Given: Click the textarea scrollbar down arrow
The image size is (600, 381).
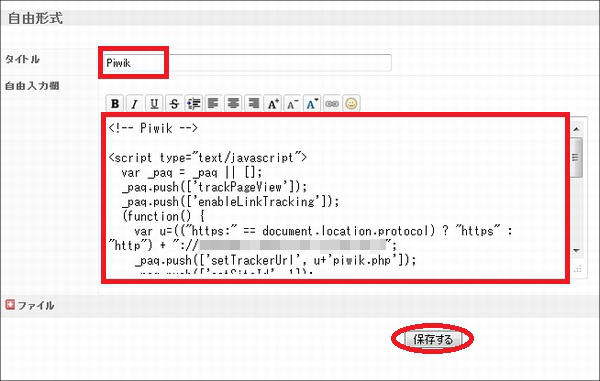Looking at the screenshot, I should [x=576, y=251].
